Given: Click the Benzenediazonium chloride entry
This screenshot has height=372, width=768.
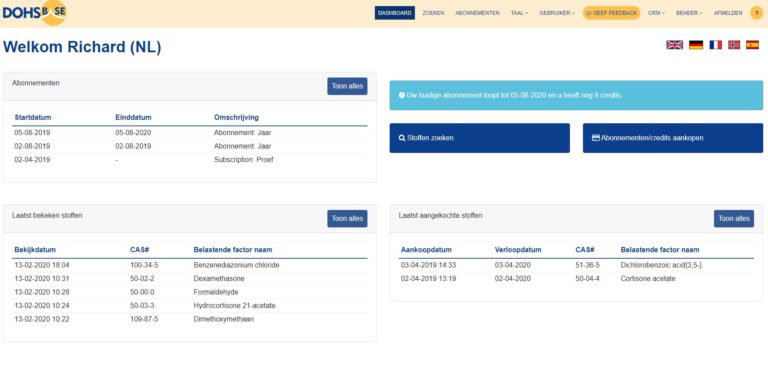Looking at the screenshot, I should coord(237,265).
